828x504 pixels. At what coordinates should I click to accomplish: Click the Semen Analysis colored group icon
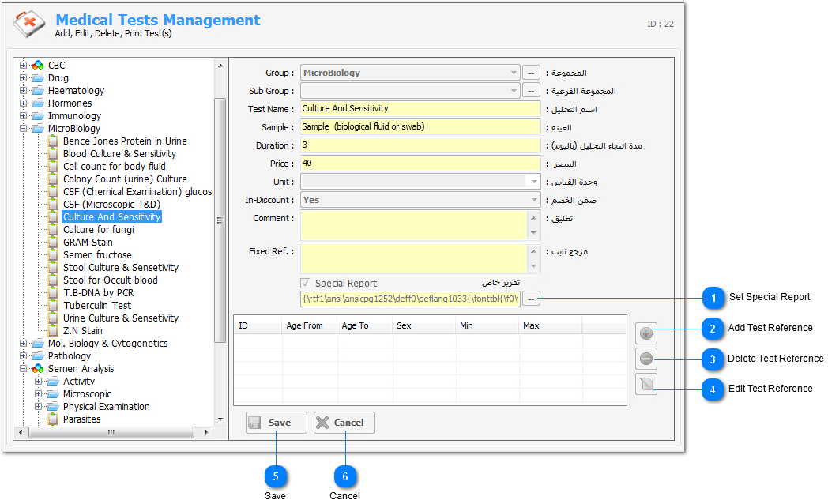(38, 369)
